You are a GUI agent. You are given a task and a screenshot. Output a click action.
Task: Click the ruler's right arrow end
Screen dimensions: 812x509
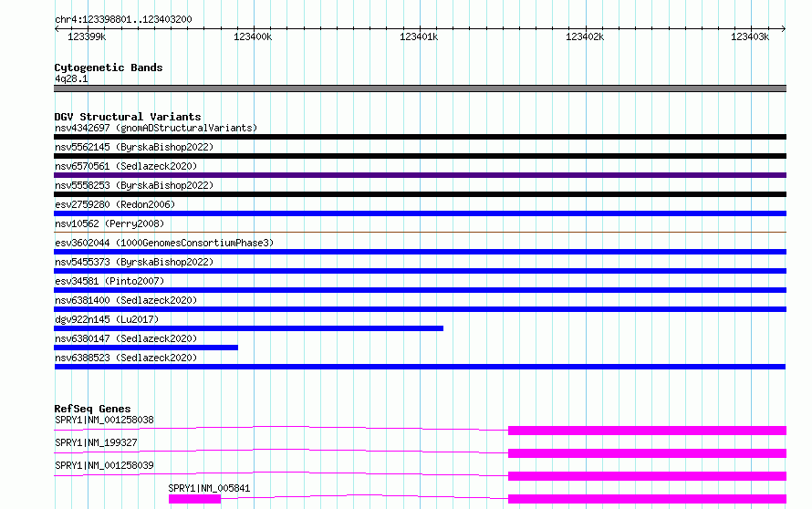pos(784,28)
